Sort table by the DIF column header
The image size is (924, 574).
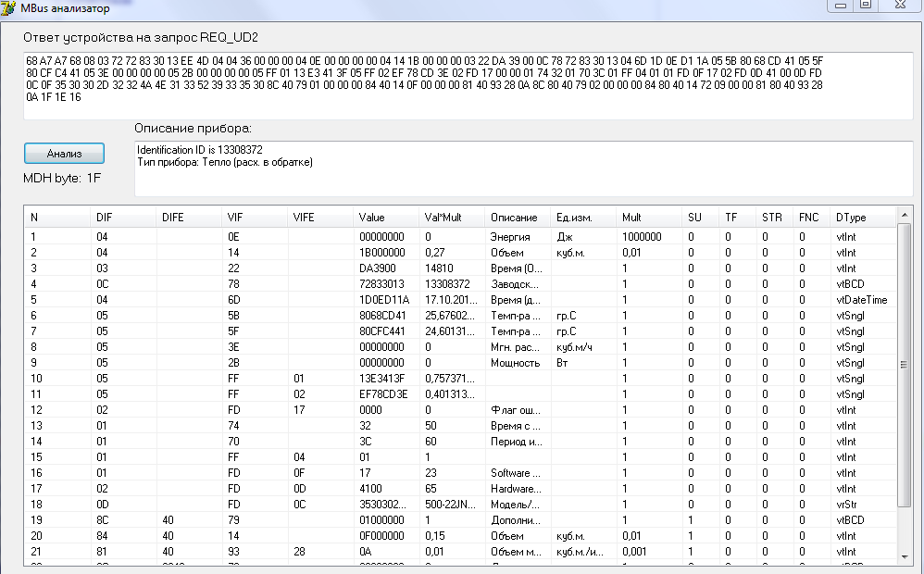[104, 218]
